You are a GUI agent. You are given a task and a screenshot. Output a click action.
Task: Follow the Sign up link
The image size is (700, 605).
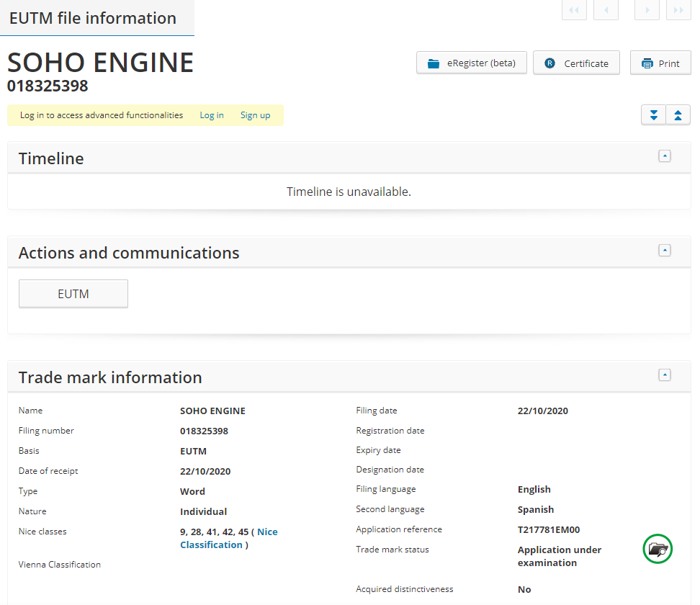click(x=256, y=115)
